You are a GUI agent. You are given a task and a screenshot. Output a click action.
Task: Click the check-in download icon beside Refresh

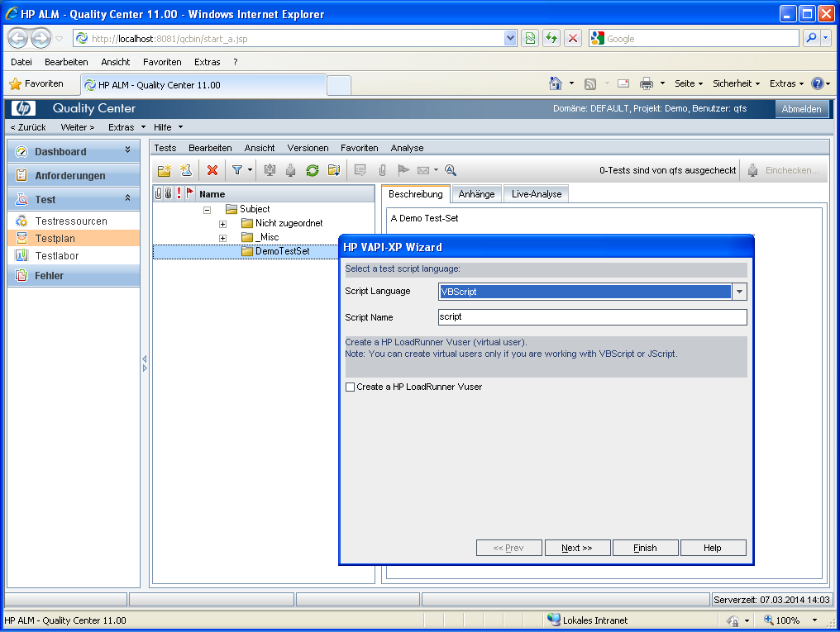(291, 170)
